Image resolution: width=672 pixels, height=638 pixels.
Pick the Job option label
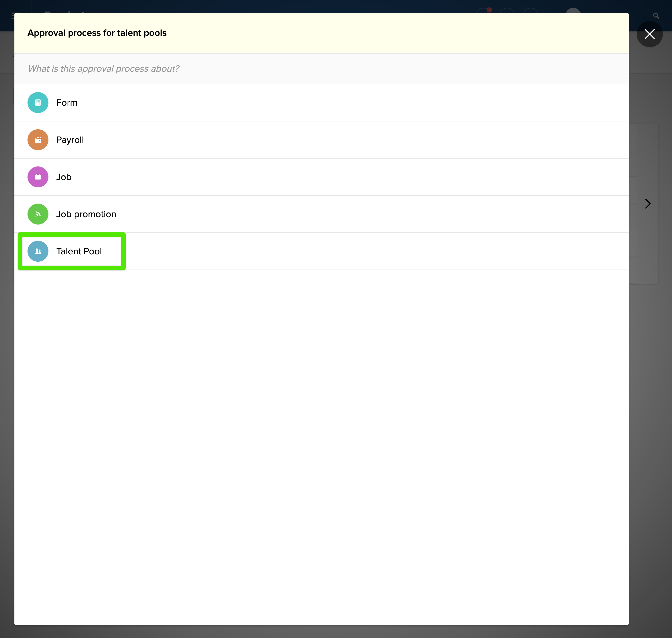(x=64, y=177)
